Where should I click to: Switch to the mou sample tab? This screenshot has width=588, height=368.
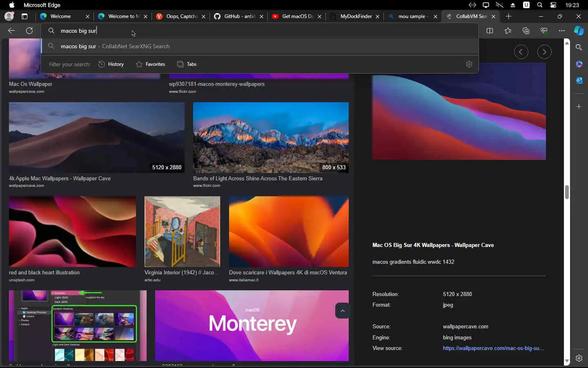413,16
